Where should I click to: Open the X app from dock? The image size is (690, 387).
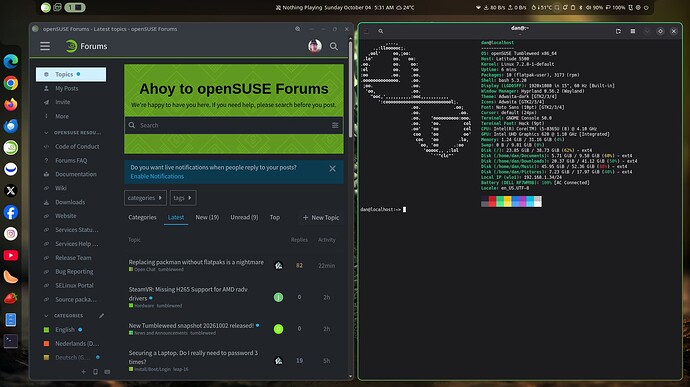coord(11,191)
